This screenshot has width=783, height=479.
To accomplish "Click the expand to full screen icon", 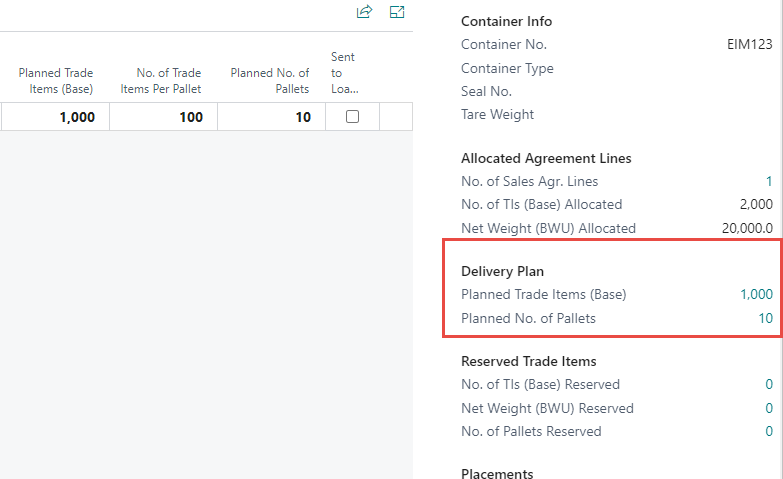I will pos(397,12).
